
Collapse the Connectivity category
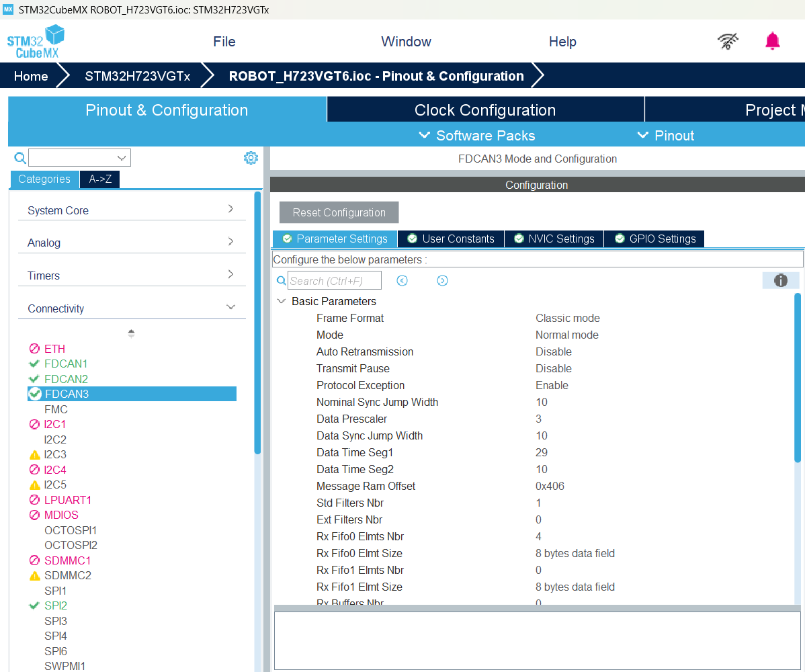point(132,308)
